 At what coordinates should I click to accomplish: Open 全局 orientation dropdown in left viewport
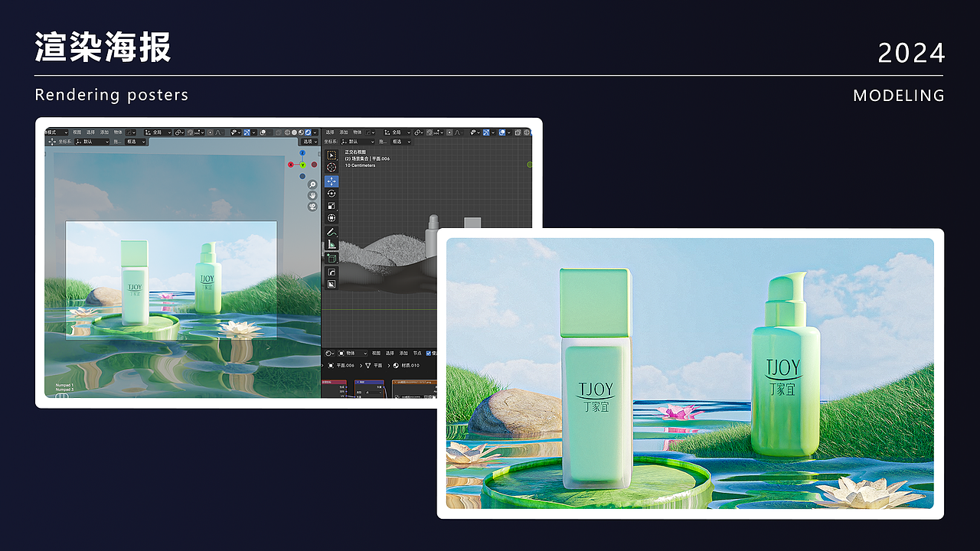pos(158,132)
